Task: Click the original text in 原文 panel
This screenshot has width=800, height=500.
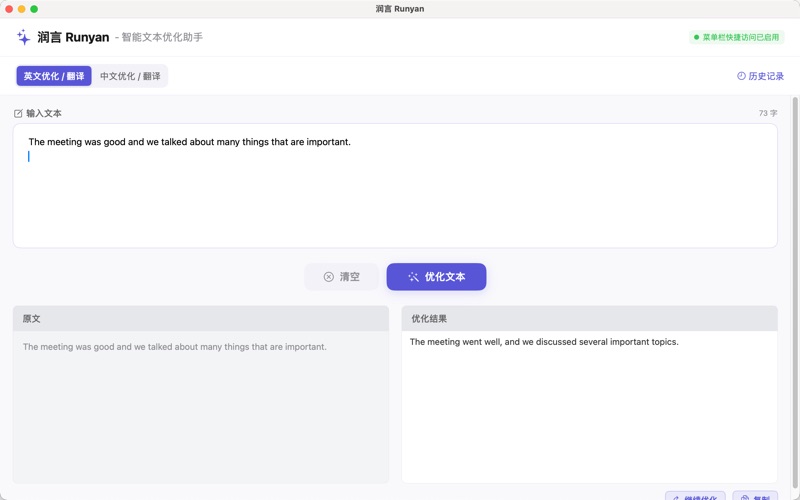Action: [x=174, y=347]
